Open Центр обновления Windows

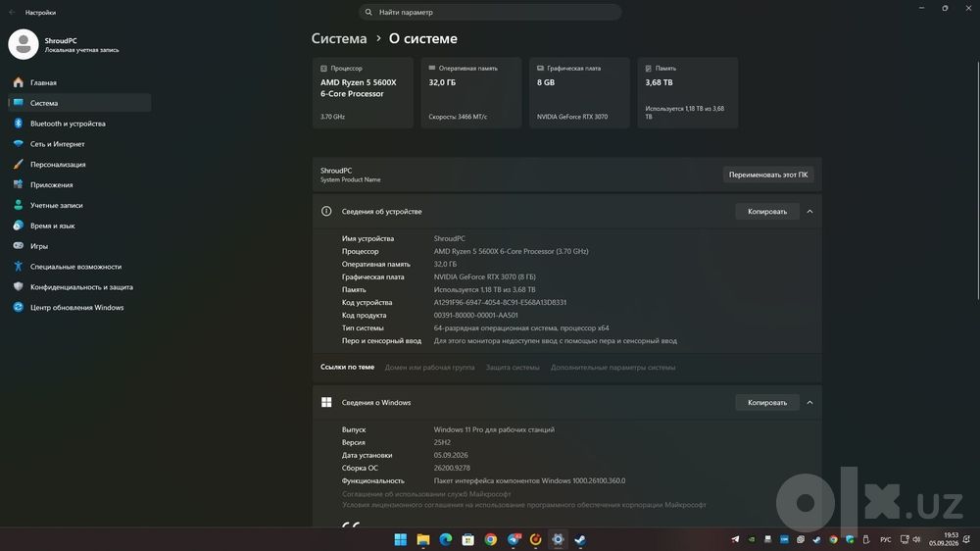(x=79, y=307)
